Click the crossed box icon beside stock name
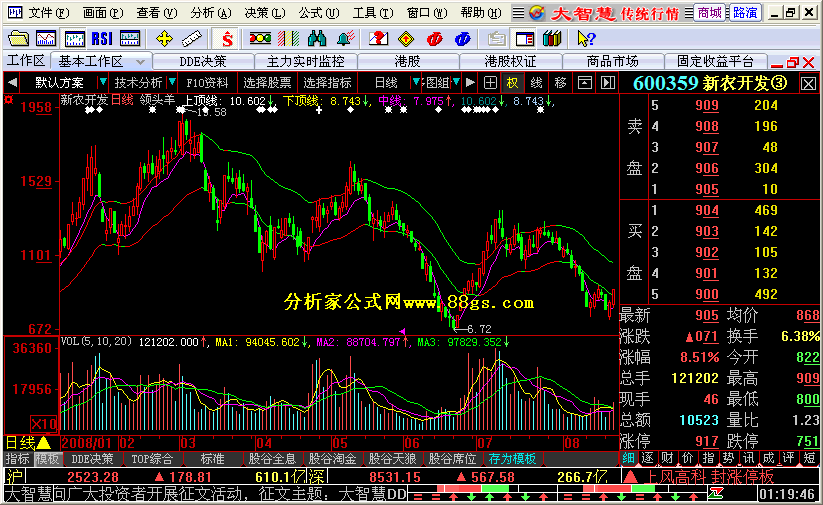 coord(809,83)
